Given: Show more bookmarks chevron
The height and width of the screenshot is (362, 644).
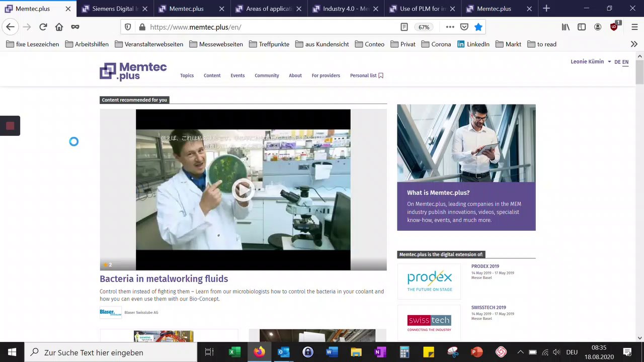Looking at the screenshot, I should [634, 44].
